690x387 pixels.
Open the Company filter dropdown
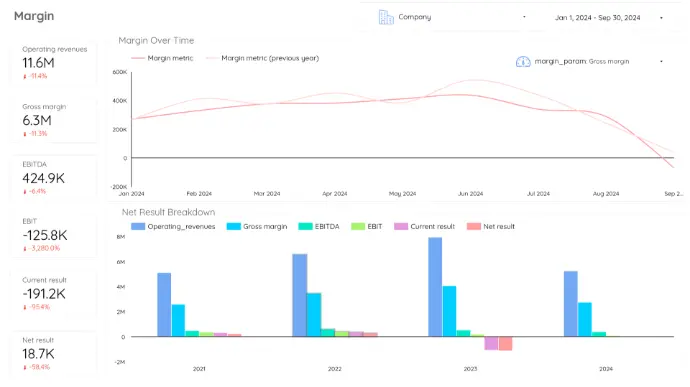[x=453, y=17]
